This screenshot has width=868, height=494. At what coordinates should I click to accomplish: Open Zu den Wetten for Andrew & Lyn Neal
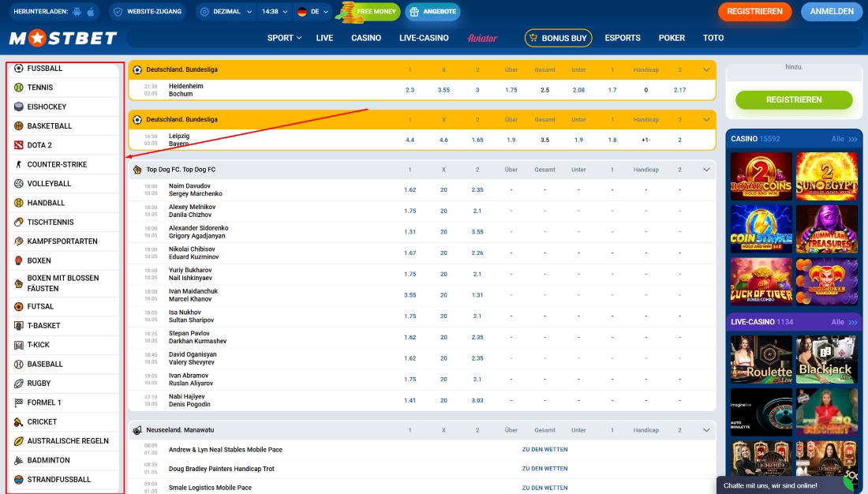[x=544, y=450]
